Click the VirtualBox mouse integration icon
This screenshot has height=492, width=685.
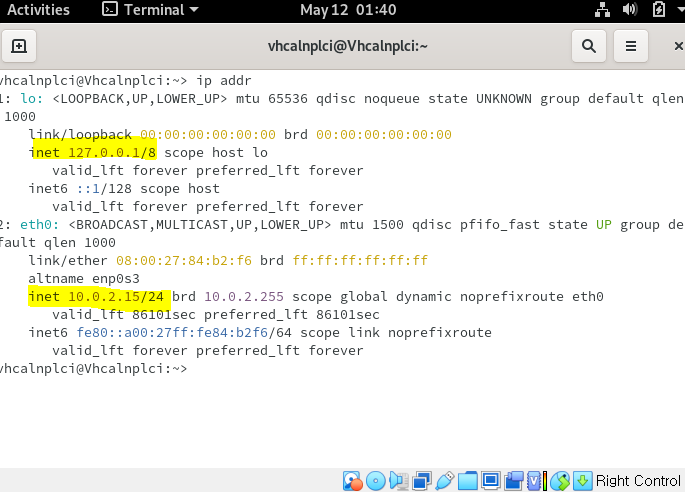(560, 481)
